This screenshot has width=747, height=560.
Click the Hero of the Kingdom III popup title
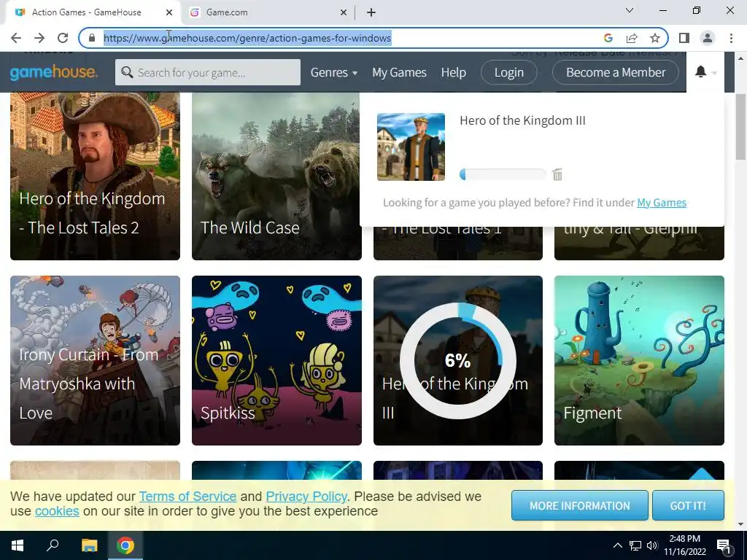click(x=522, y=120)
